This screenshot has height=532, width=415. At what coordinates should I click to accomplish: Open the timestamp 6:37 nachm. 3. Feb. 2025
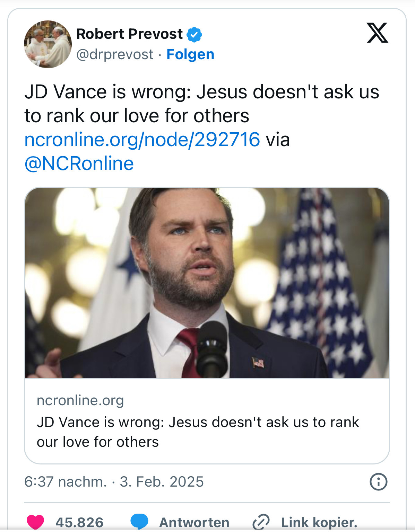pyautogui.click(x=114, y=482)
